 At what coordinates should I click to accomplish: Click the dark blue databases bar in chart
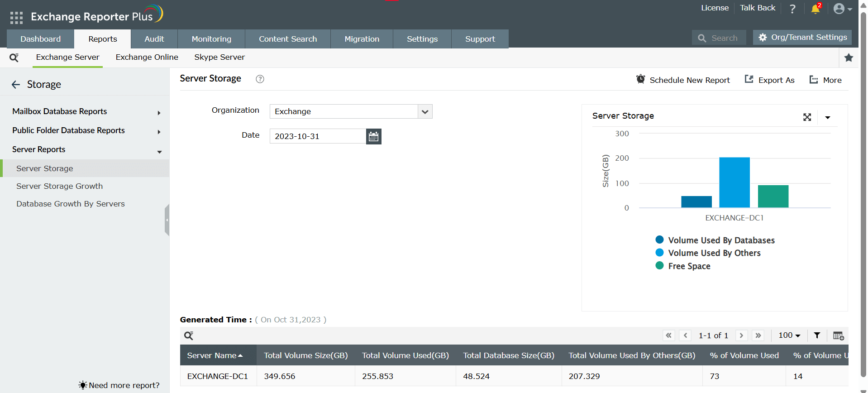[696, 202]
